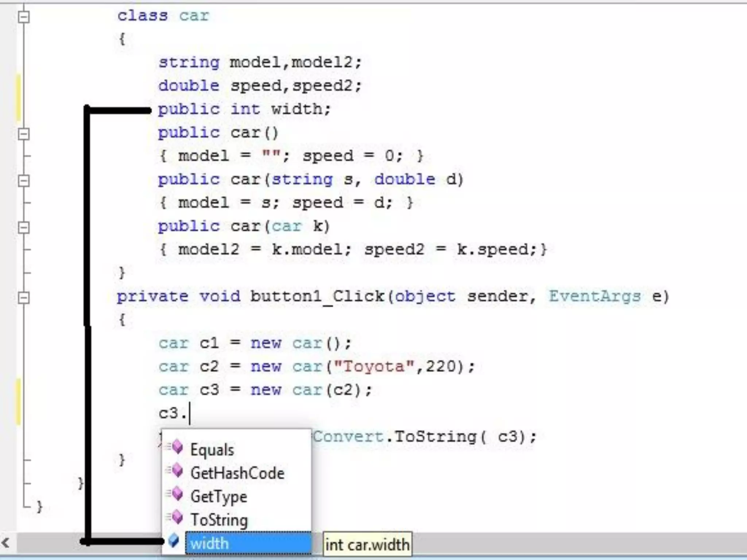Viewport: 747px width, 560px height.
Task: Click the horizontal scrollbar left arrow
Action: pos(5,543)
